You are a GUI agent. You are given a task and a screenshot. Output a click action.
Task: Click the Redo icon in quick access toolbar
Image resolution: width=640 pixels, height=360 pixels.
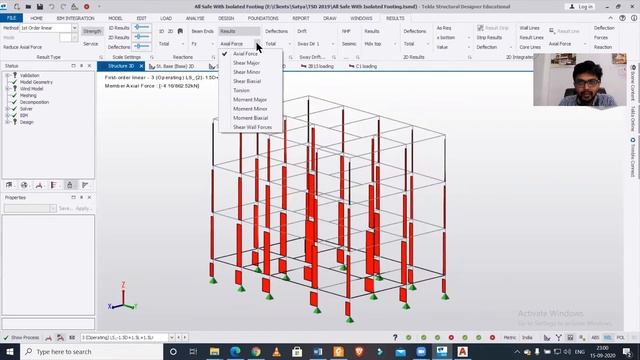(63, 7)
